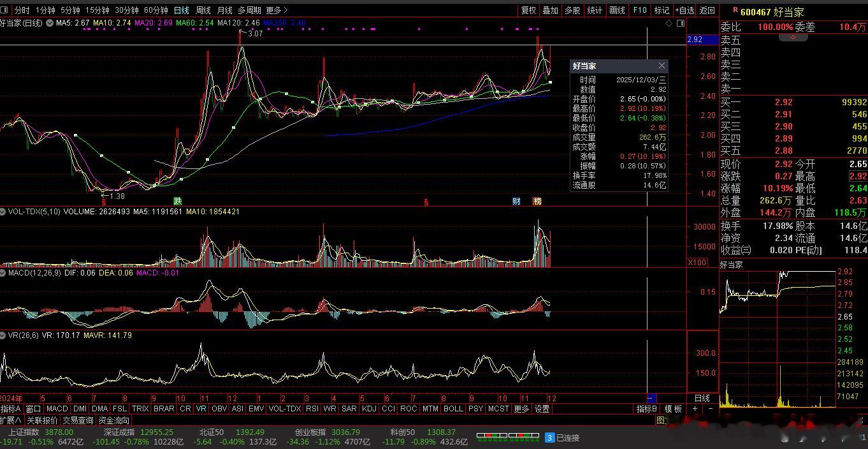Expand the 更多 periods menu at top

click(277, 10)
